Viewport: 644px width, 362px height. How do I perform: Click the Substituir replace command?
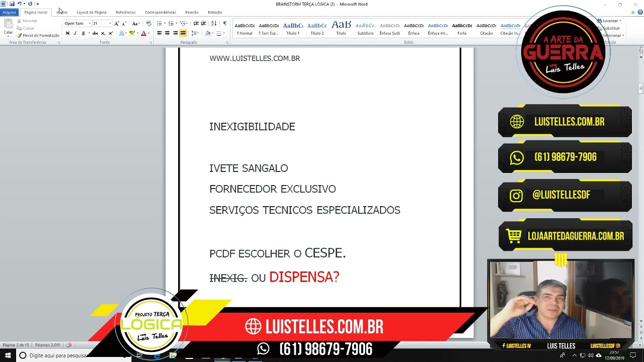click(611, 28)
